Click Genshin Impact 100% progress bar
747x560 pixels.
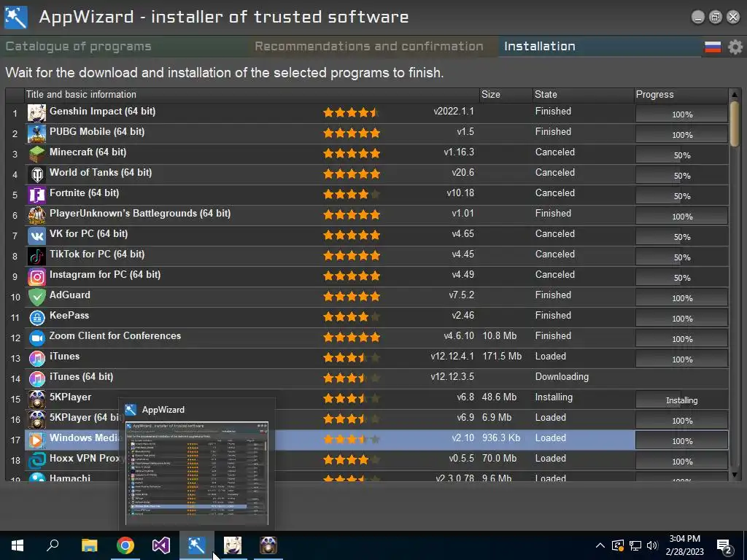[681, 114]
